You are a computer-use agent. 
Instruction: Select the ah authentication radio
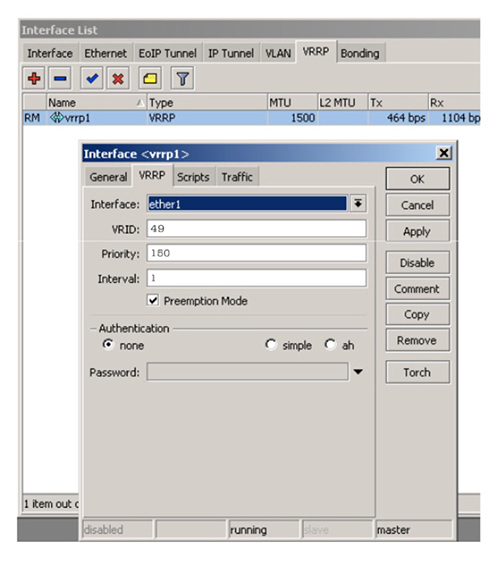tap(330, 344)
